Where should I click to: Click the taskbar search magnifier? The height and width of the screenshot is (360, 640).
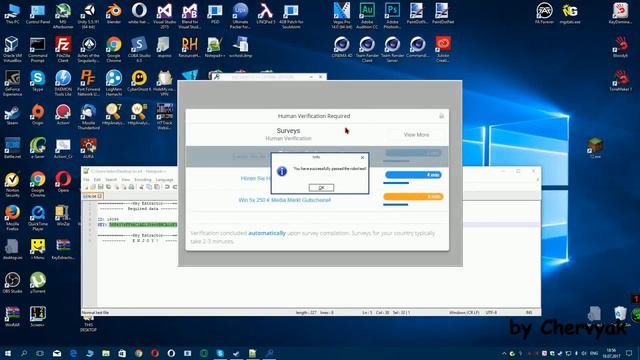point(24,353)
